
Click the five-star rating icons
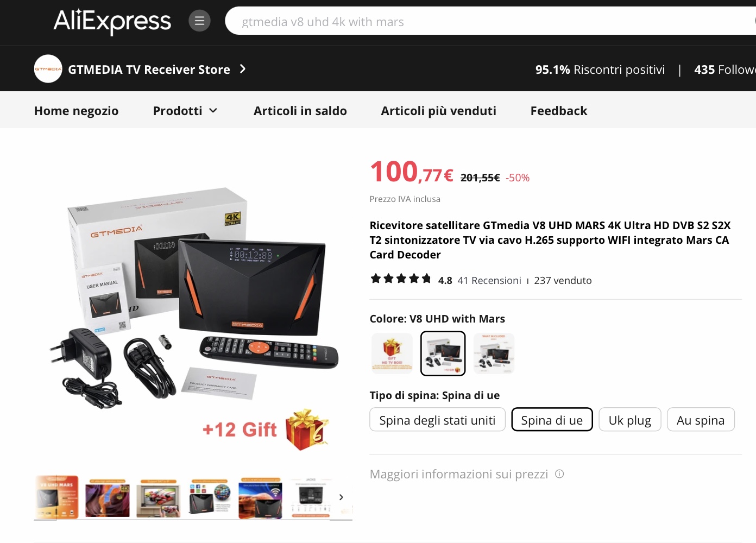(401, 279)
